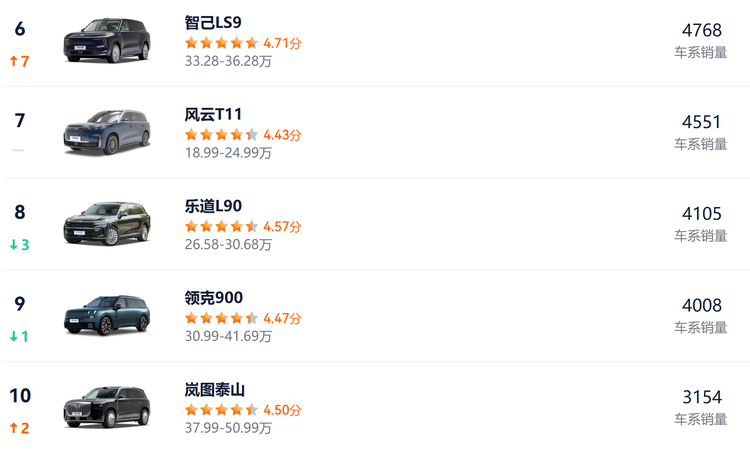Open the 领克900 title link

click(x=213, y=298)
